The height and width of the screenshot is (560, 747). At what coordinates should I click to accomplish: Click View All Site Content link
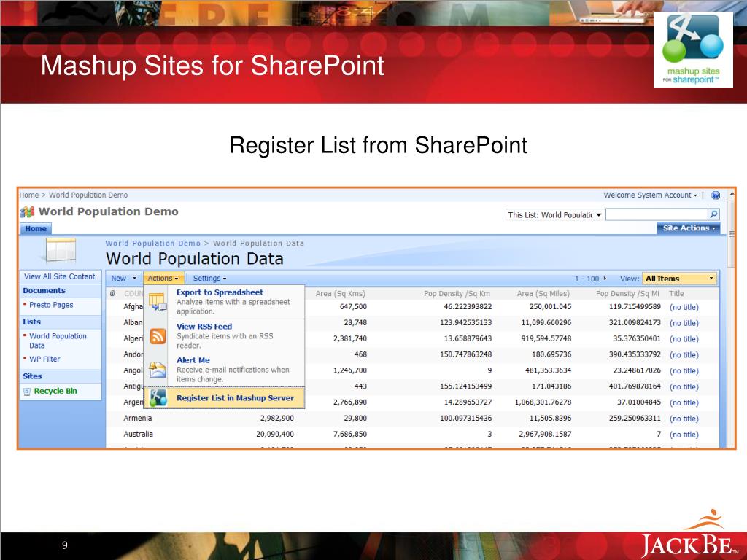coord(60,276)
